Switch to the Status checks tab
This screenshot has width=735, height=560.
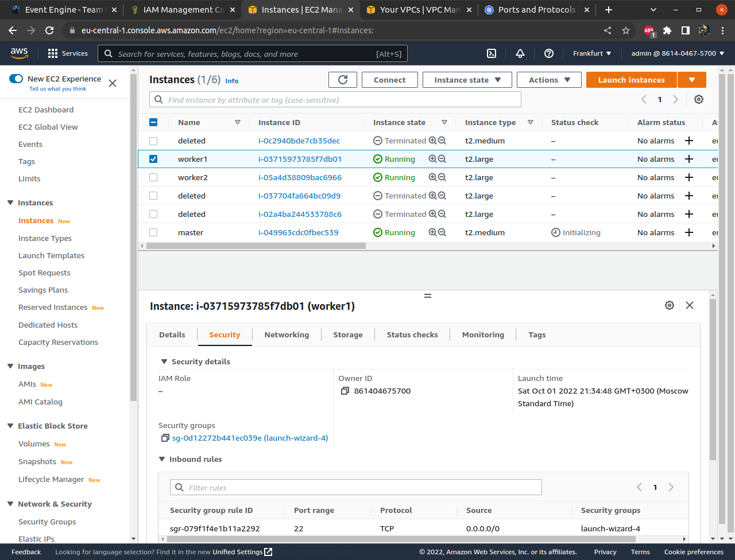[x=412, y=335]
